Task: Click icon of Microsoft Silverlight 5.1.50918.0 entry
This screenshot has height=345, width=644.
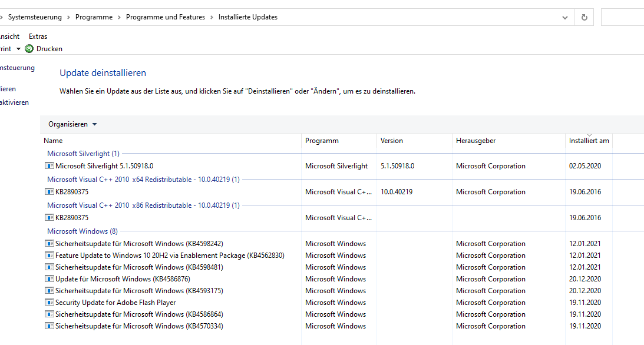Action: point(49,166)
